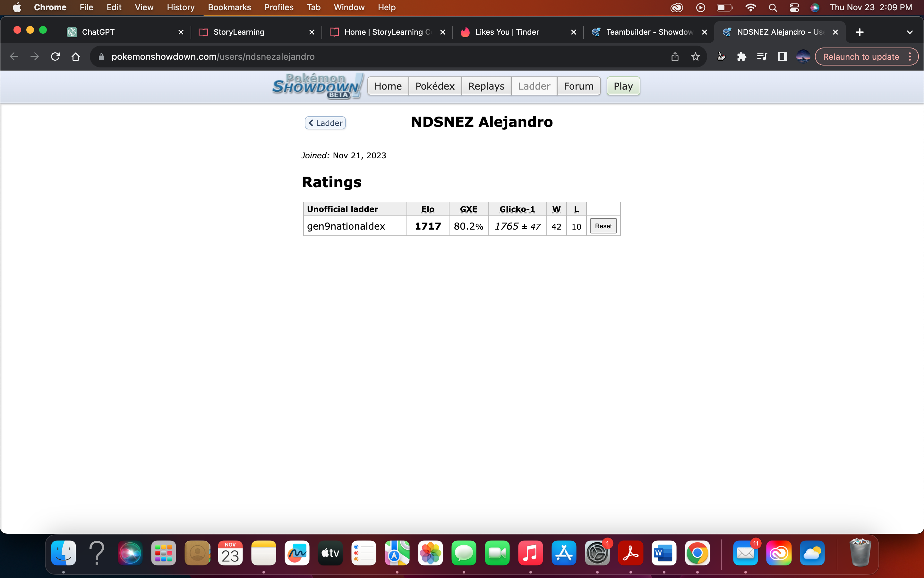
Task: Open Photos app in the dock
Action: point(430,553)
